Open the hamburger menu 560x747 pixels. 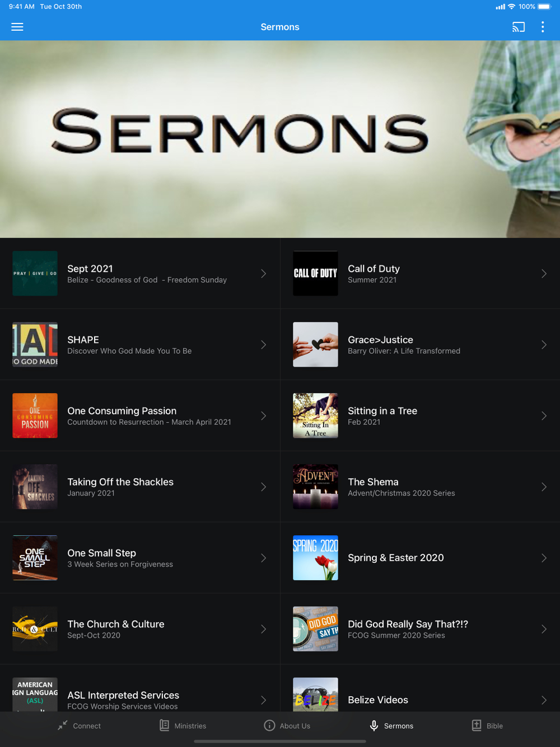click(17, 27)
